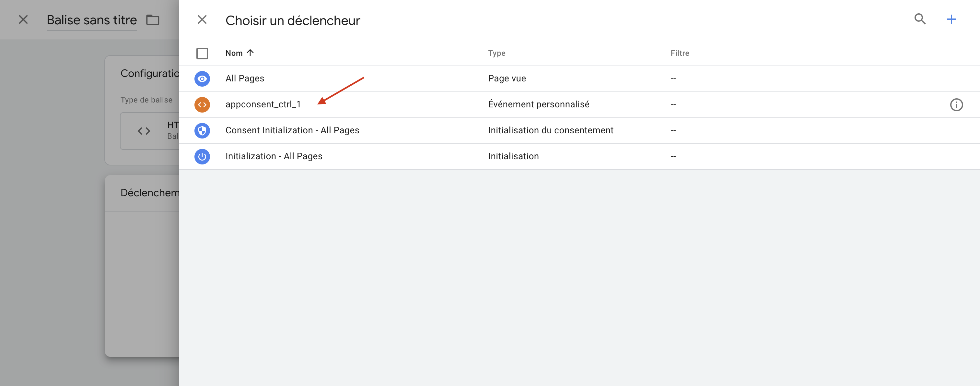Click the Filtre column header

680,53
